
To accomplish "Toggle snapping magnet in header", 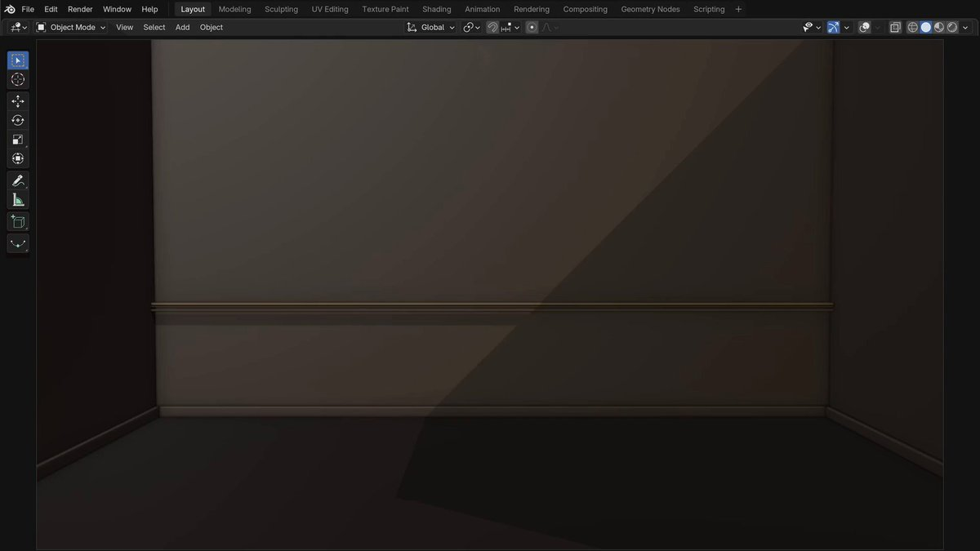I will pos(492,27).
